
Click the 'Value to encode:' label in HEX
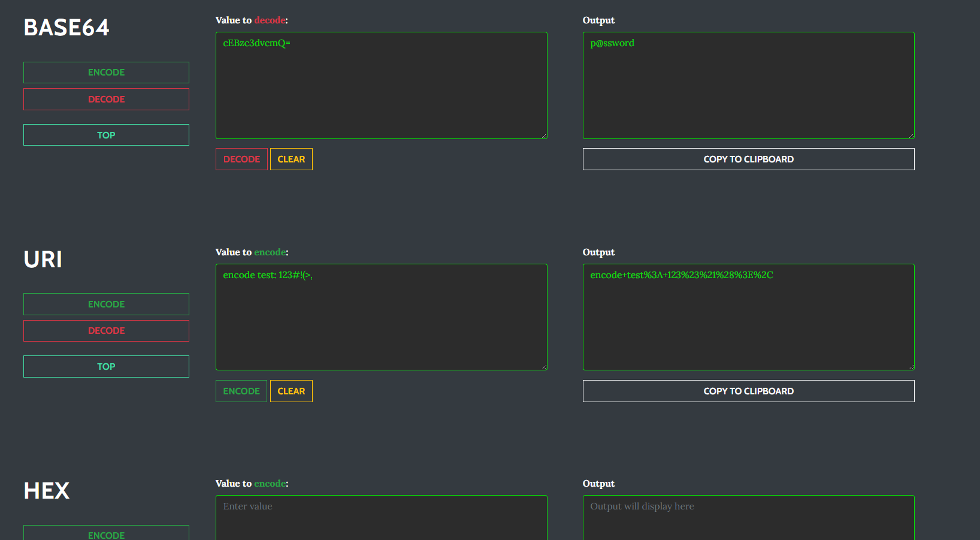click(252, 484)
